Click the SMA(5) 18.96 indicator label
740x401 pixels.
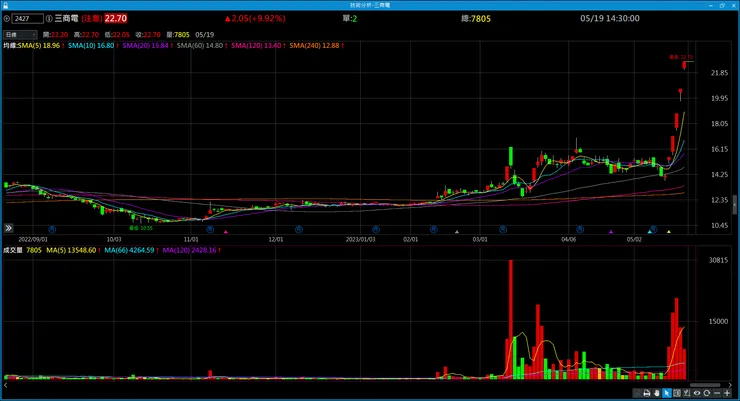(x=39, y=46)
